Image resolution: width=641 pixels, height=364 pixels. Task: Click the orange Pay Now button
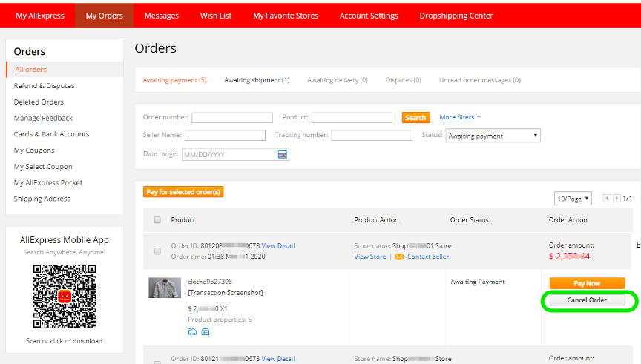(x=587, y=283)
